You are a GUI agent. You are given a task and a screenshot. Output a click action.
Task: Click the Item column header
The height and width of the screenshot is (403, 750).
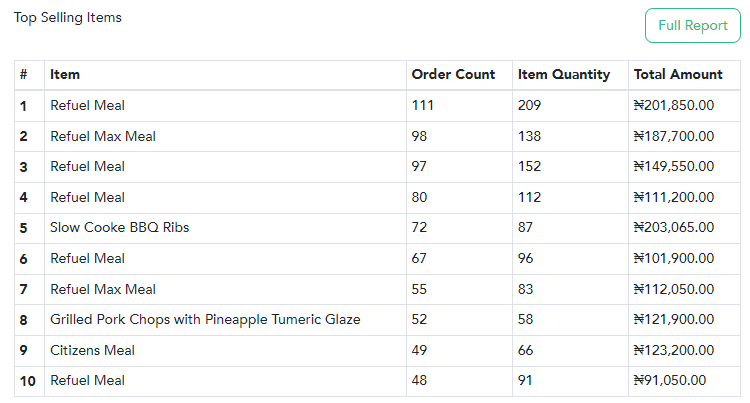pos(65,75)
